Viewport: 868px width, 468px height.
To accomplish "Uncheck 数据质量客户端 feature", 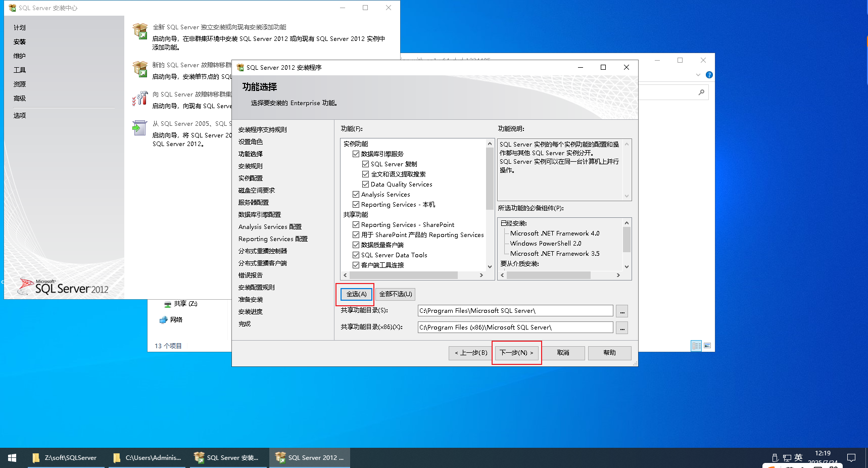I will pyautogui.click(x=356, y=245).
